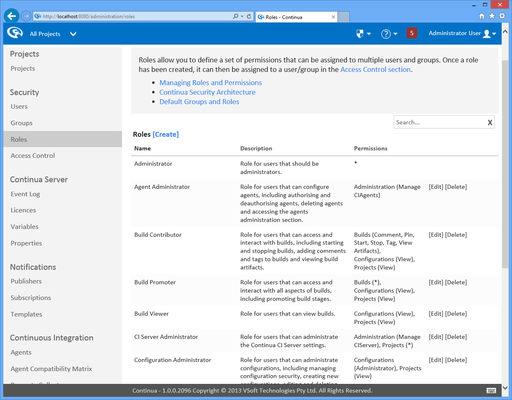Click the browser back arrow button

(12, 16)
